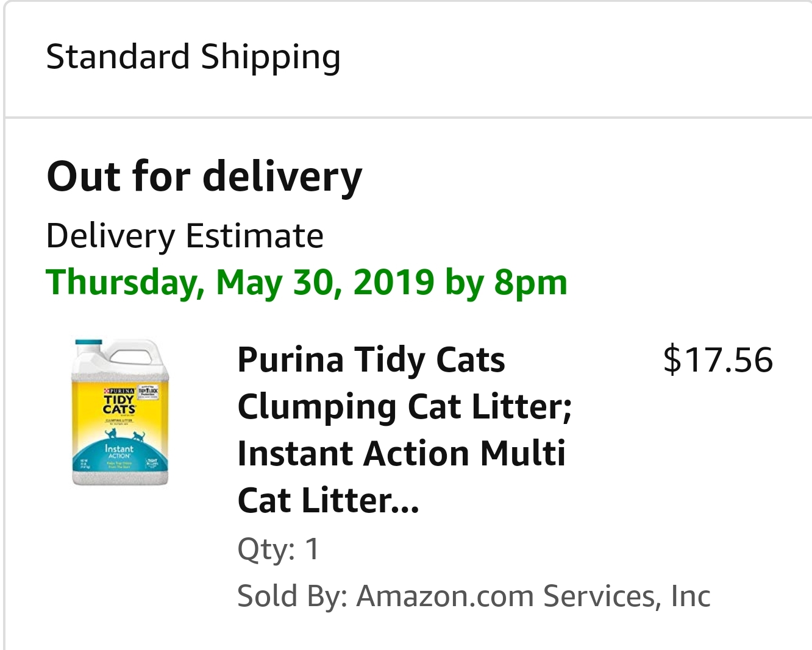Click the green Thursday, May 30 delivery date
The height and width of the screenshot is (650, 812).
tap(307, 282)
